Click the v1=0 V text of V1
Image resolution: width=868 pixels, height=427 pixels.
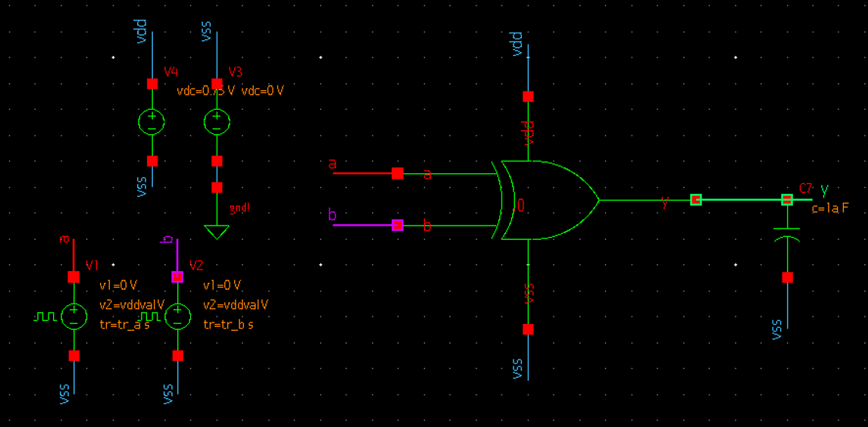coord(118,285)
